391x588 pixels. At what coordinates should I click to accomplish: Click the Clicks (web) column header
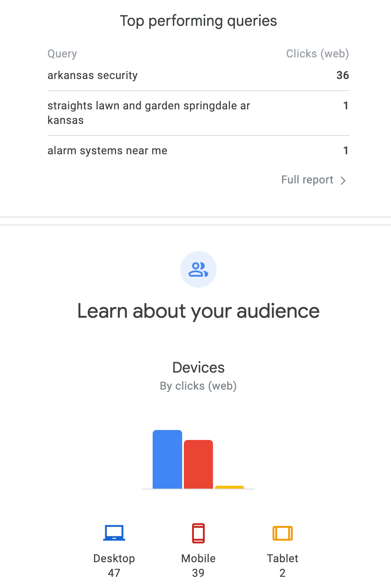click(x=317, y=54)
